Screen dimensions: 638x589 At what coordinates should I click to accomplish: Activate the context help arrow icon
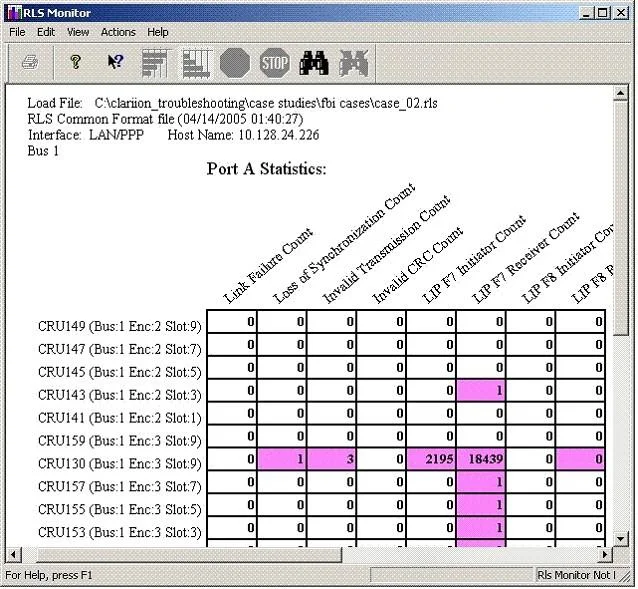115,62
